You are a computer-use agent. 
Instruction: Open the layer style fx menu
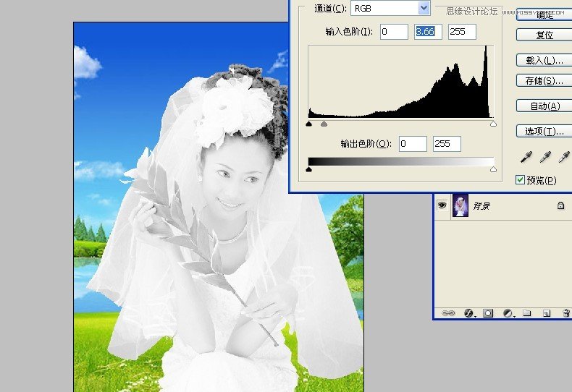pos(469,313)
